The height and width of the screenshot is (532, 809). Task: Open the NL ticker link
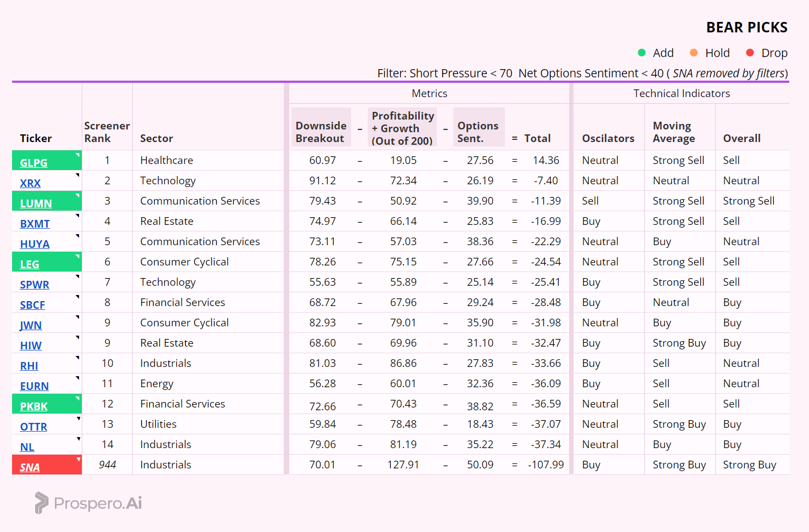coord(27,447)
